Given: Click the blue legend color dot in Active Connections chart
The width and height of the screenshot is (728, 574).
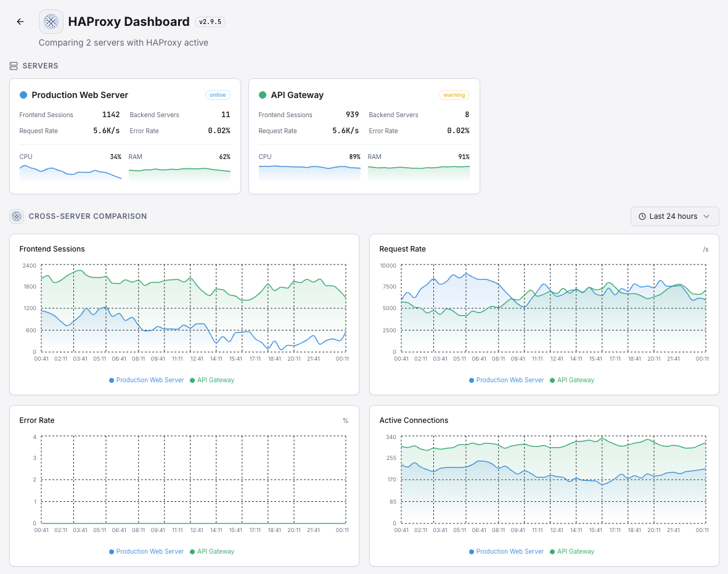Looking at the screenshot, I should pyautogui.click(x=473, y=551).
